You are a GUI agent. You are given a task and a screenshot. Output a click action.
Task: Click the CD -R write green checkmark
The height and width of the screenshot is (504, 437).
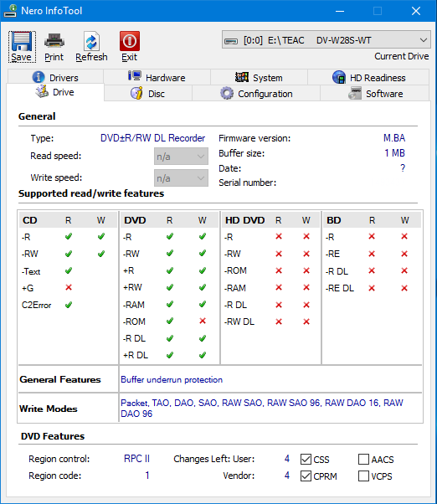(x=101, y=237)
